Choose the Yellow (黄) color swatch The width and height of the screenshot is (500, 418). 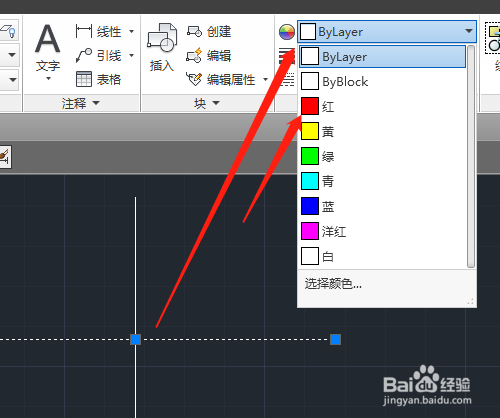[310, 131]
